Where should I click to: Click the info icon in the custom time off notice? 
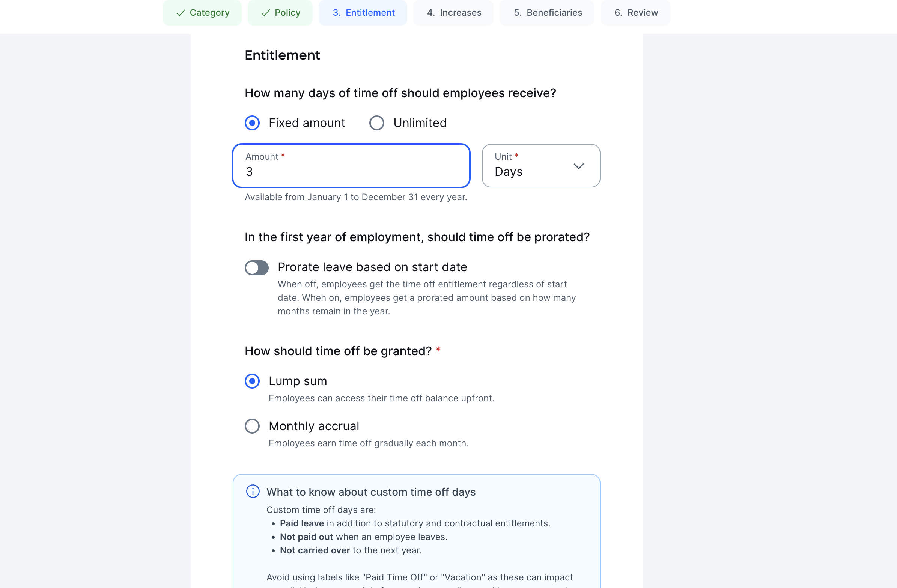[x=253, y=491]
